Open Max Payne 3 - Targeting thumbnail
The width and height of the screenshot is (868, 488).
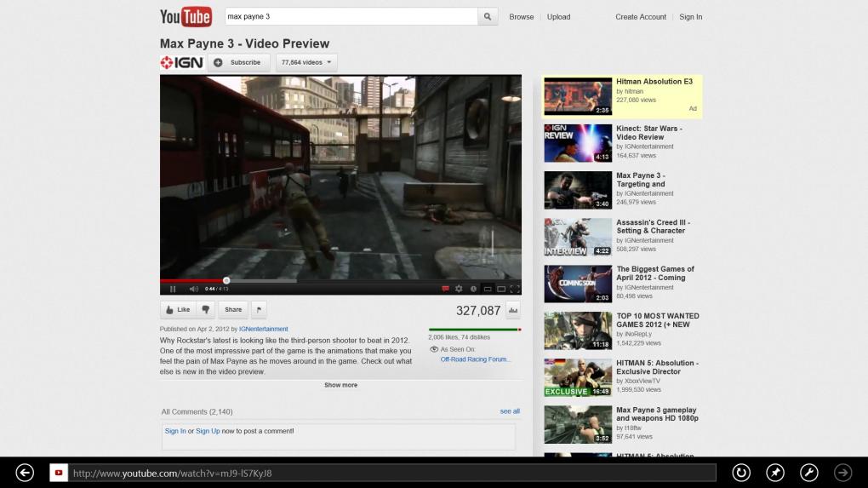pos(577,190)
